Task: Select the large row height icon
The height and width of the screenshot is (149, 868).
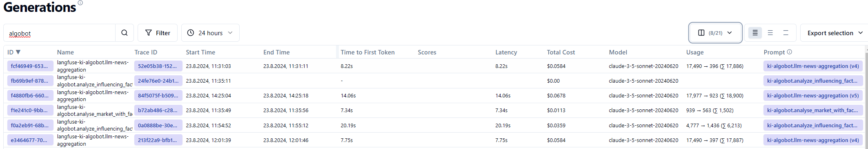Action: [x=786, y=33]
